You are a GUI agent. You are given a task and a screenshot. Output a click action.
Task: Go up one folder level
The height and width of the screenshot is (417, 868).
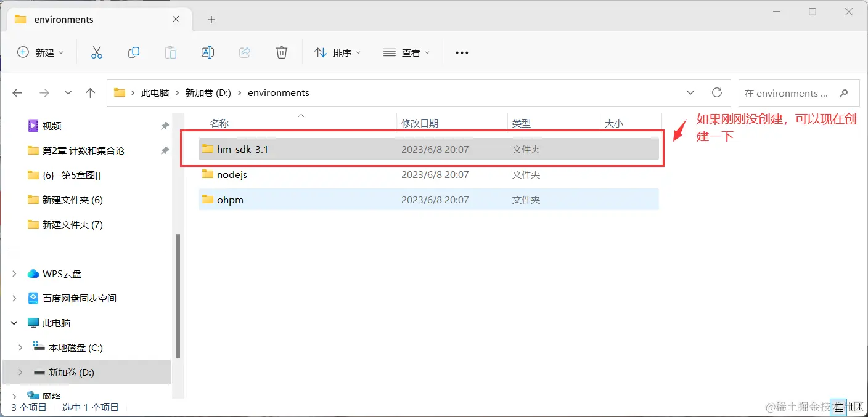click(x=91, y=93)
